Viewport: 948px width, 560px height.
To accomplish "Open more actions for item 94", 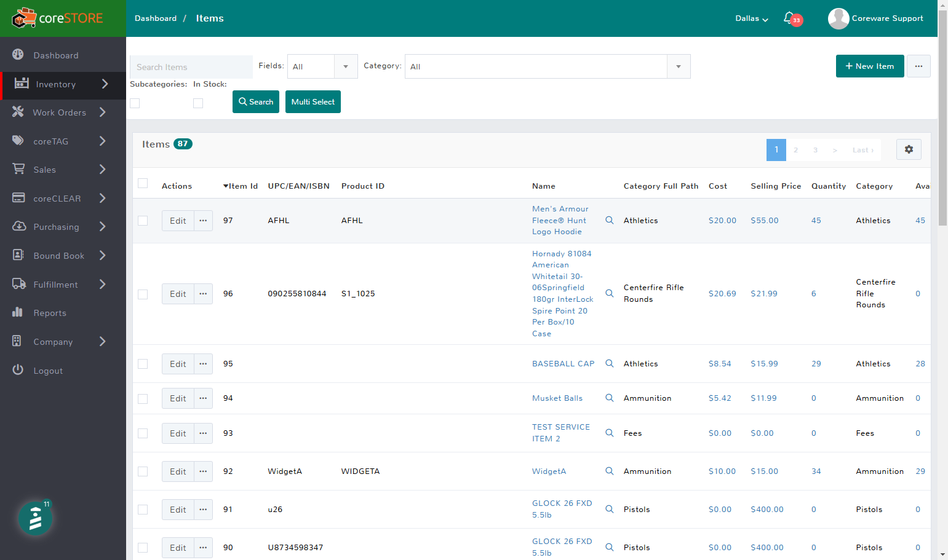I will tap(203, 398).
